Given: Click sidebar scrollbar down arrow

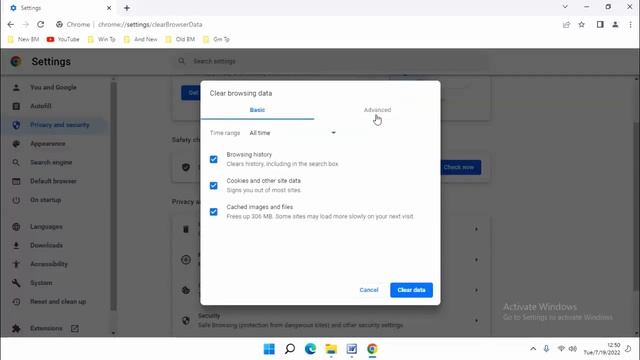Looking at the screenshot, I should coord(113,333).
